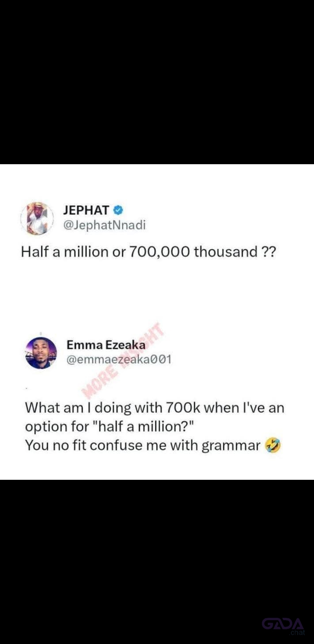This screenshot has height=644, width=314.
Task: Open the GADA chat logo
Action: 283,624
